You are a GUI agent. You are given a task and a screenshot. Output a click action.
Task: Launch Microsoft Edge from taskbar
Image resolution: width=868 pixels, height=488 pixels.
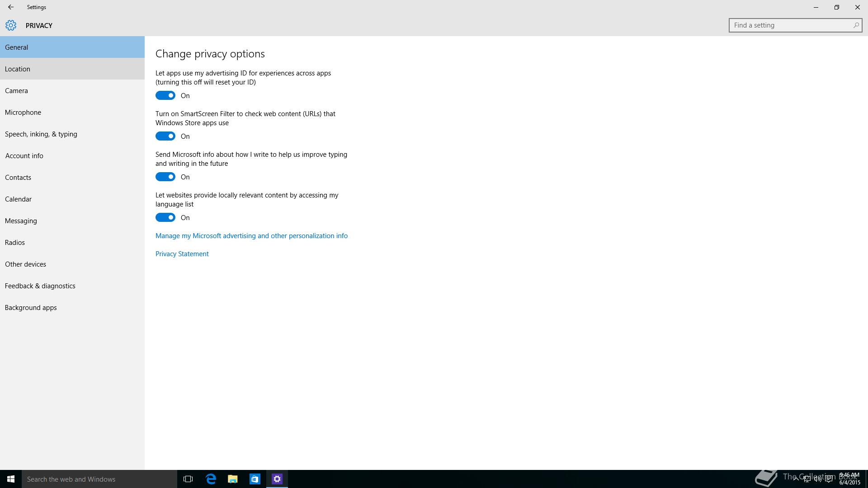coord(211,479)
